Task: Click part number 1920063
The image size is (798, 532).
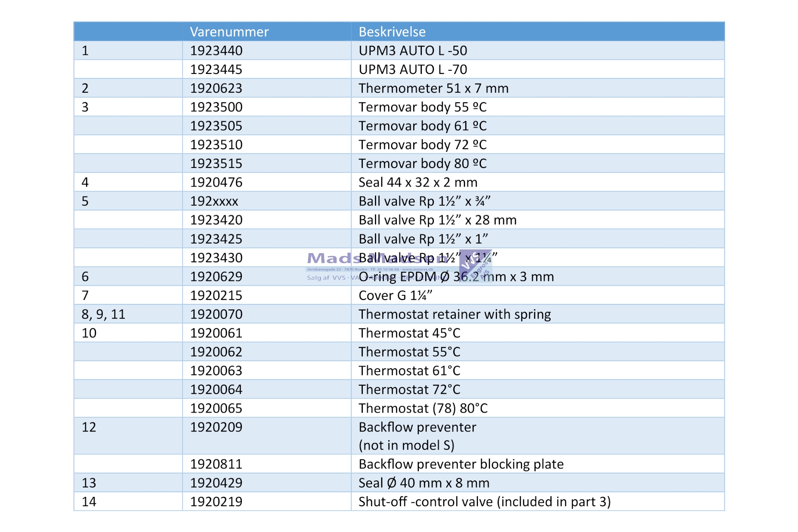Action: pos(216,371)
